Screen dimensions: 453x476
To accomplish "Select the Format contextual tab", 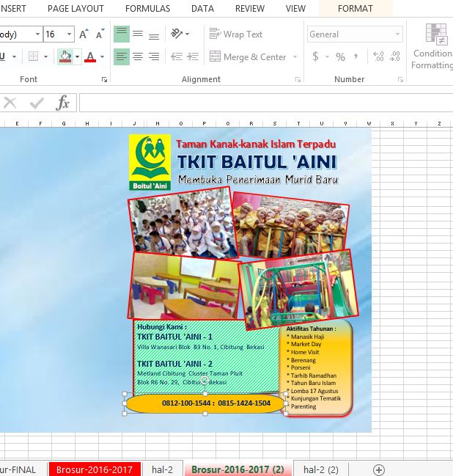I will [356, 9].
